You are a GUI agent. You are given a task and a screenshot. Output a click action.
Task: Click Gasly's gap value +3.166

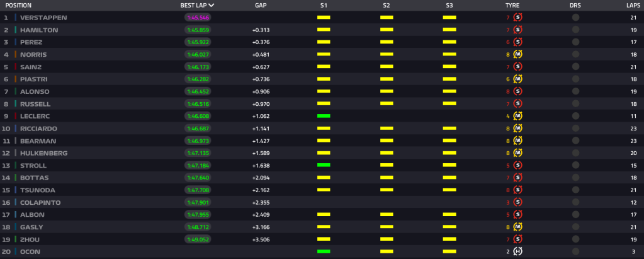click(261, 227)
